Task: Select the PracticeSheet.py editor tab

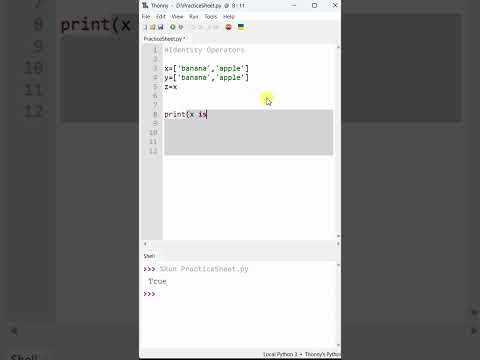Action: [x=164, y=39]
